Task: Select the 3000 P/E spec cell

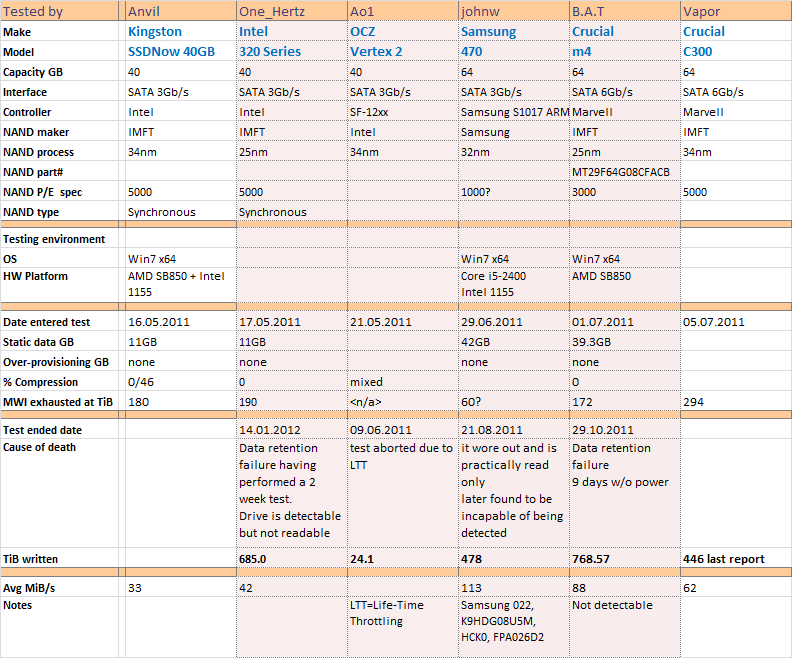Action: [x=625, y=192]
